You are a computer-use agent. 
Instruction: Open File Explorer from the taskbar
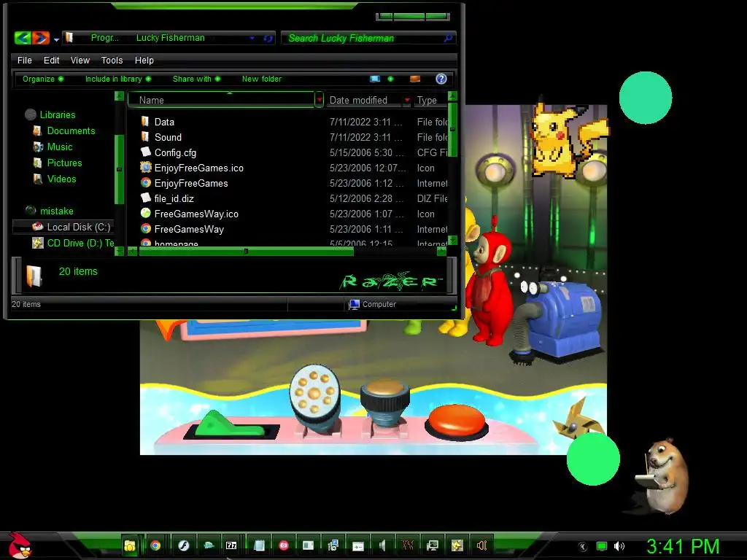click(x=129, y=545)
